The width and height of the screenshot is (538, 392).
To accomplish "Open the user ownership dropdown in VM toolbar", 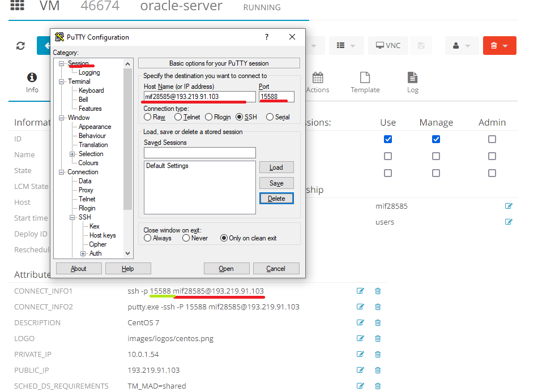I will click(462, 46).
